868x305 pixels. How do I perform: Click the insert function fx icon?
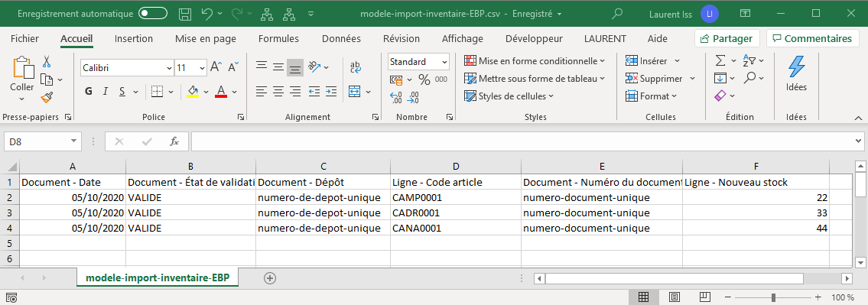[x=174, y=141]
